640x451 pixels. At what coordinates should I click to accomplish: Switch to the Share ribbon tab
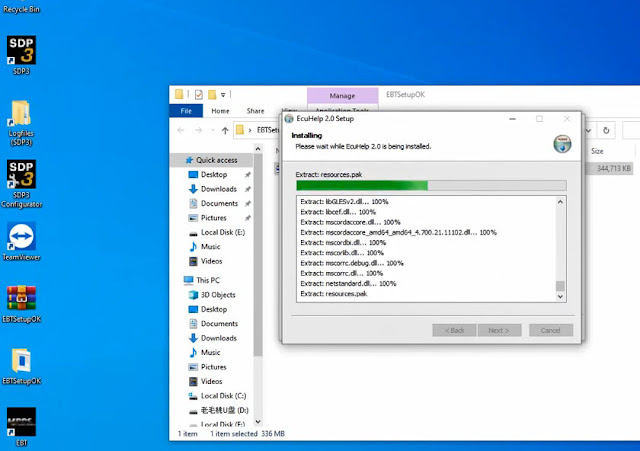coord(256,111)
